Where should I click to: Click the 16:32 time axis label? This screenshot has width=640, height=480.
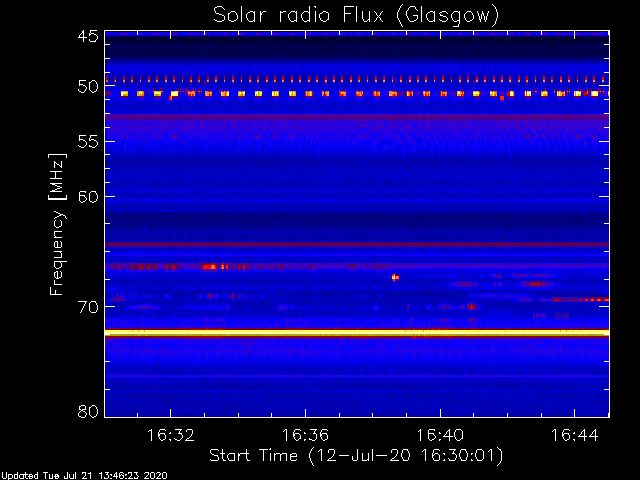(x=171, y=435)
